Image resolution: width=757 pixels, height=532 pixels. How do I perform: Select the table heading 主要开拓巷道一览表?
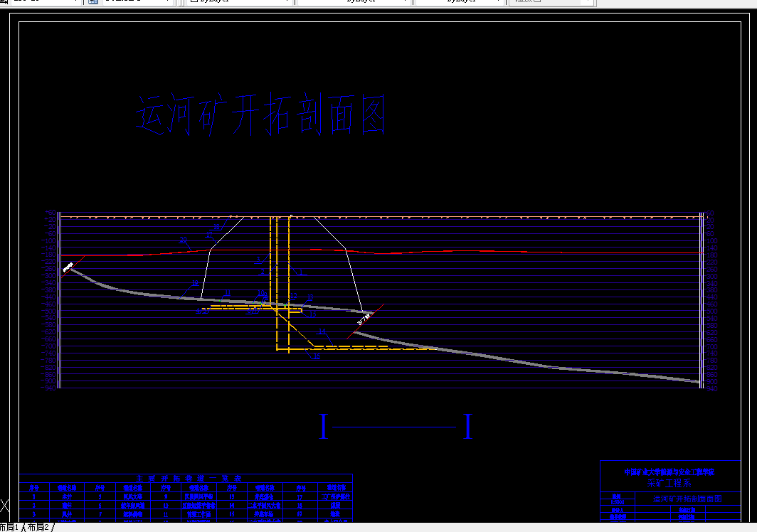point(189,479)
